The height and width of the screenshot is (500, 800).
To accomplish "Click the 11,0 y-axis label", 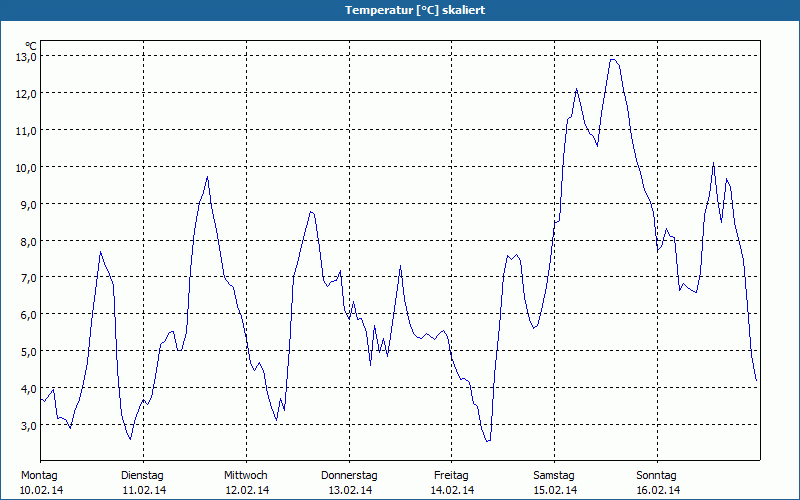I will point(26,131).
